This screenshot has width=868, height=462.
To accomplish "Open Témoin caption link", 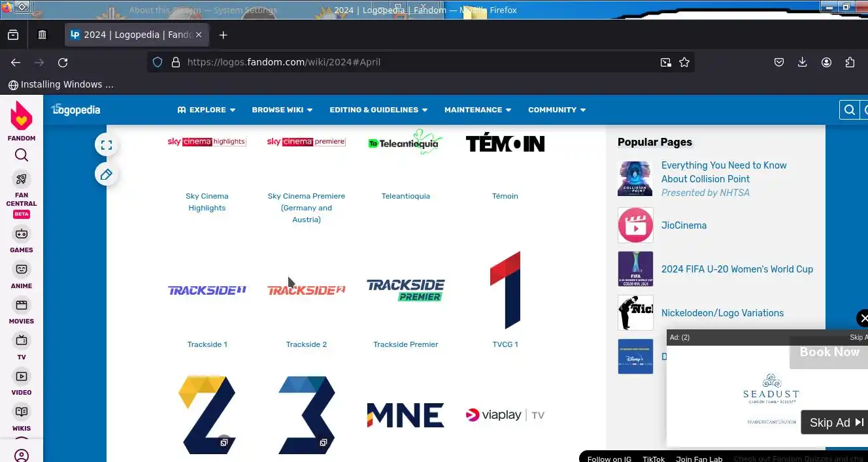I will click(505, 196).
